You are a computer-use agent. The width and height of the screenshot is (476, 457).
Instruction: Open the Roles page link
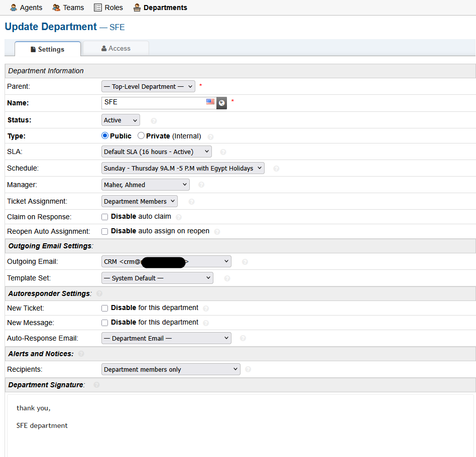point(108,8)
